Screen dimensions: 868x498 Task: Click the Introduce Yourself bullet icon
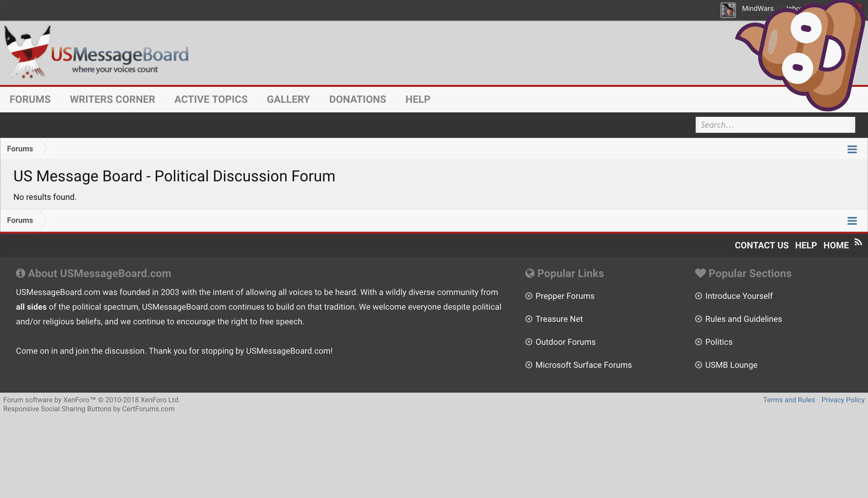click(x=699, y=296)
